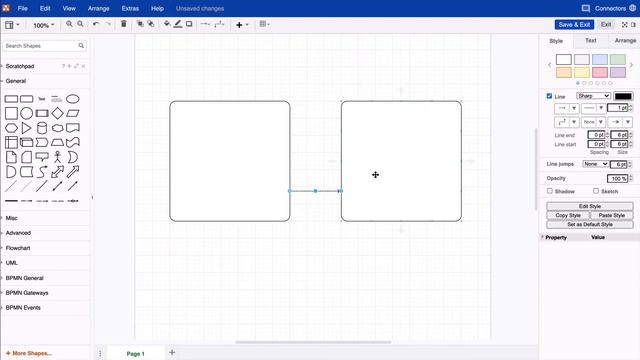Select the hexagon shape in General

pyautogui.click(x=11, y=128)
